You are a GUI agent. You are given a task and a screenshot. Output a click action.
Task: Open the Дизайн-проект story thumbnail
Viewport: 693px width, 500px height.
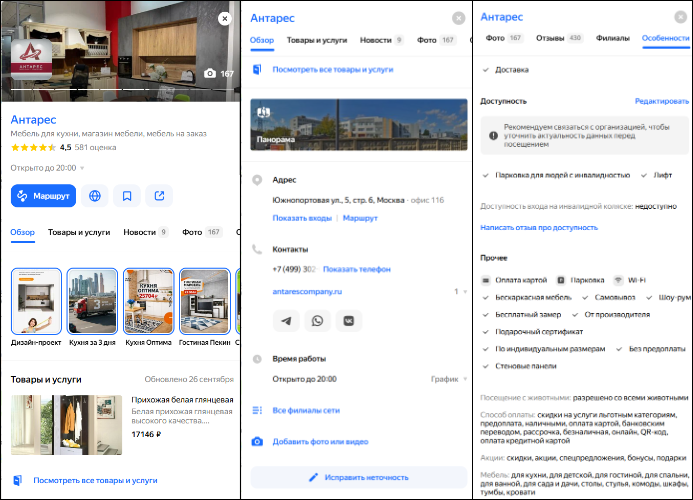click(36, 301)
